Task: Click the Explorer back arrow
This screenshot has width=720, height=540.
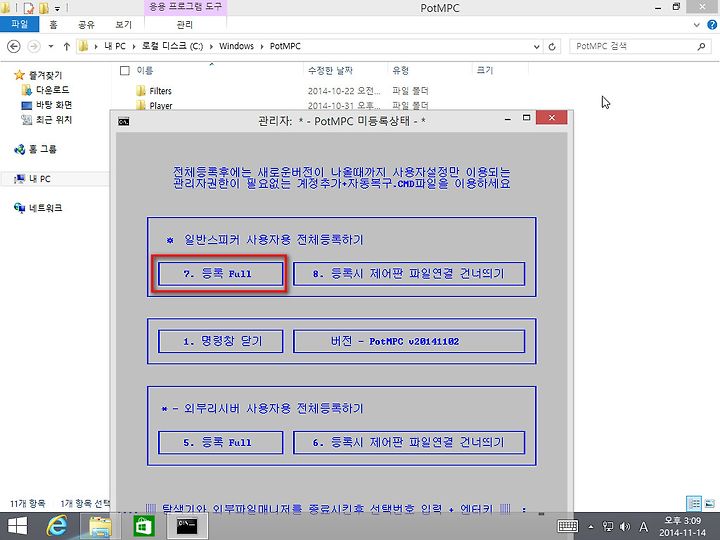Action: tap(14, 46)
